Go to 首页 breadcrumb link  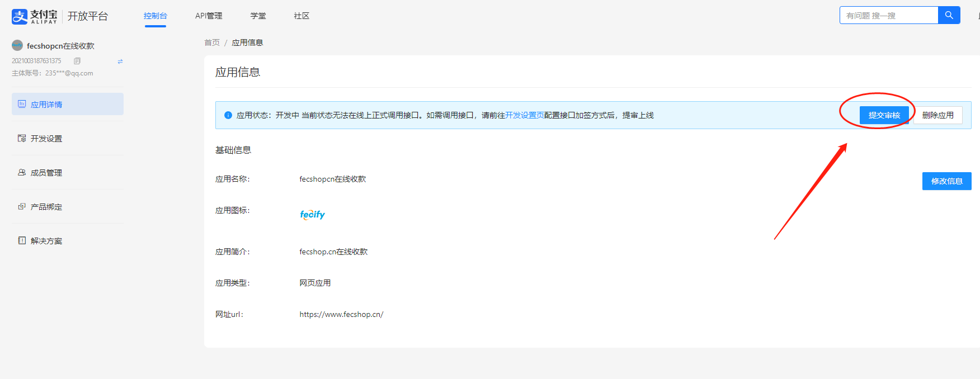pos(212,42)
